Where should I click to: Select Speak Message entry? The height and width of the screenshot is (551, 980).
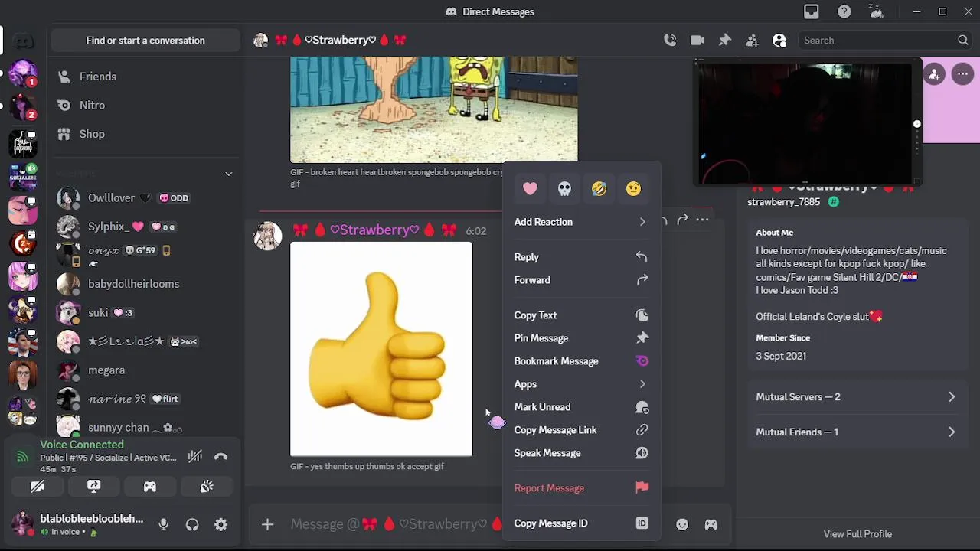tap(581, 453)
